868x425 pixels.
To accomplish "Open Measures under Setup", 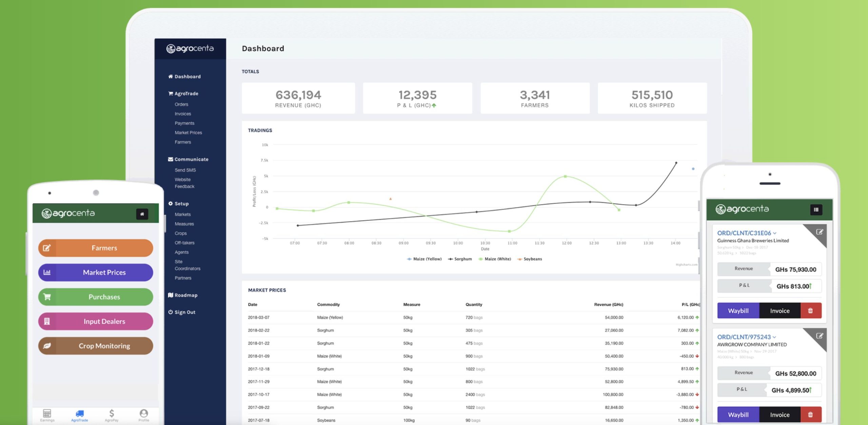I will 184,224.
